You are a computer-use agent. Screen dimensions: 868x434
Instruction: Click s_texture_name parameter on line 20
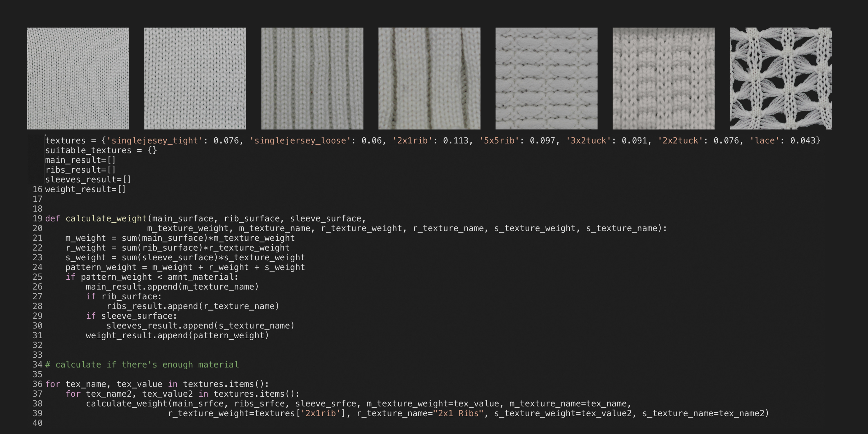pos(622,229)
